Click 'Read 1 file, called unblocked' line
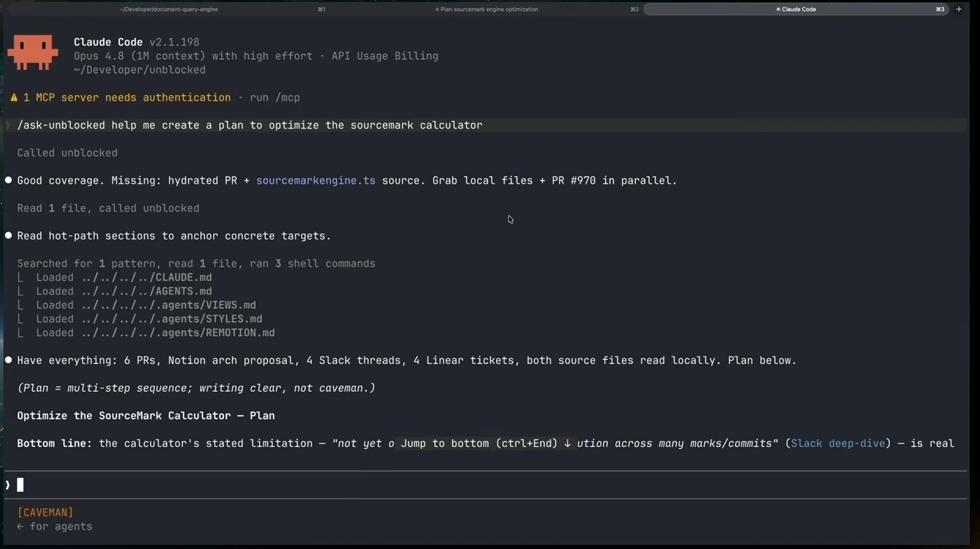Image resolution: width=980 pixels, height=549 pixels. click(x=108, y=208)
